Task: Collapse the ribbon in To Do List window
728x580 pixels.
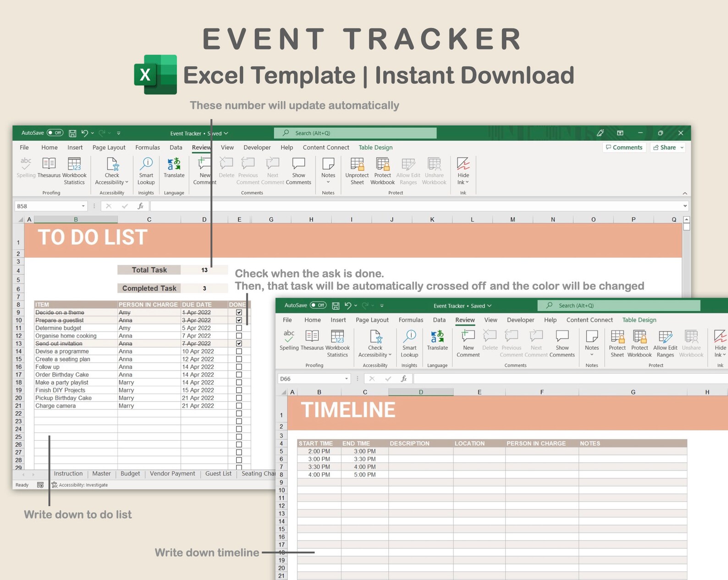Action: [x=685, y=193]
